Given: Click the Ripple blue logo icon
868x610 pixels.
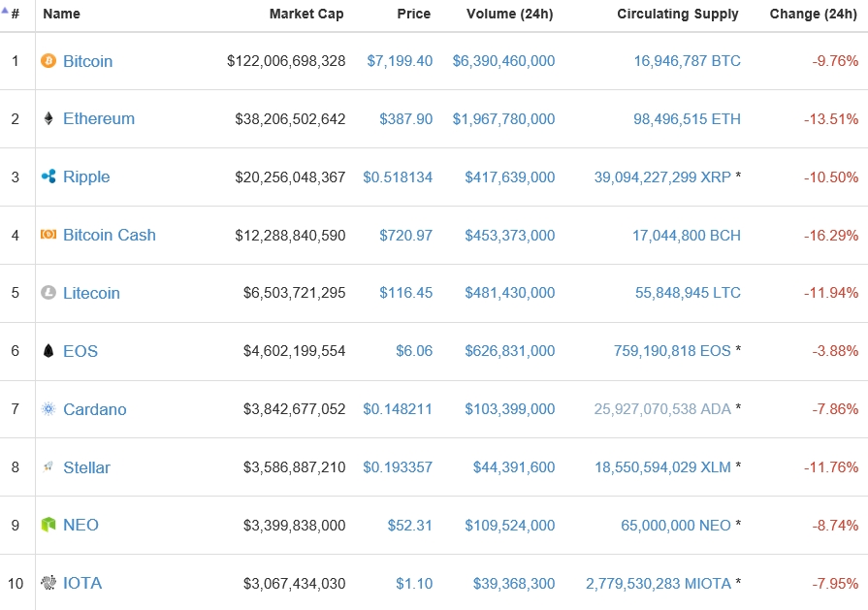Looking at the screenshot, I should click(48, 177).
